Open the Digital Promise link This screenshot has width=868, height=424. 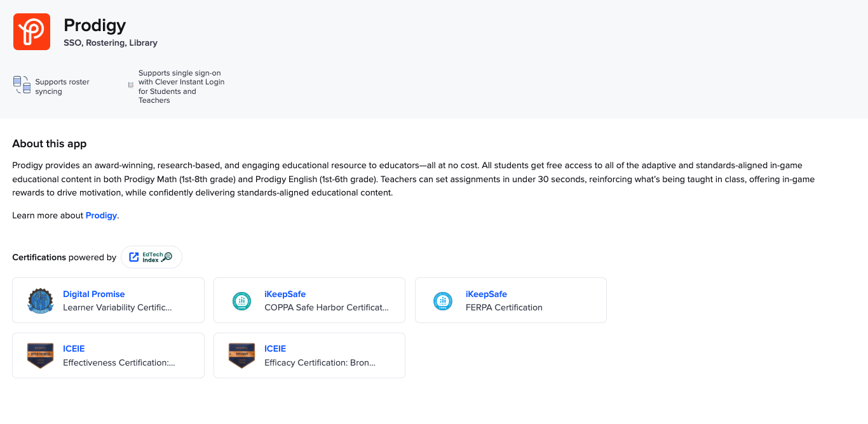(94, 294)
